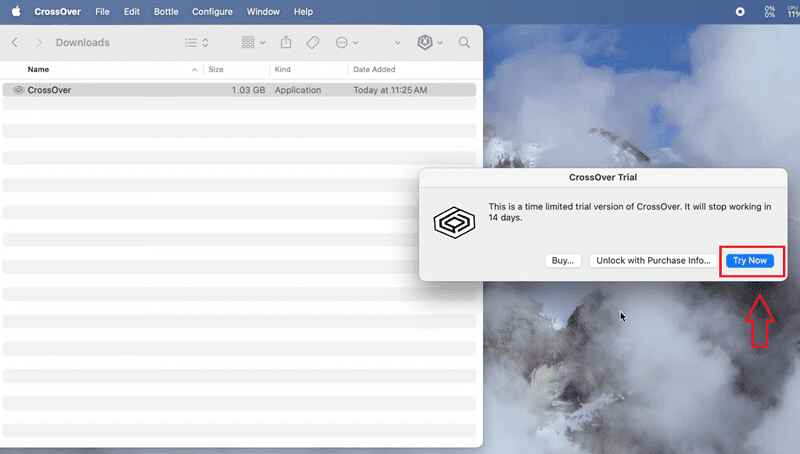The height and width of the screenshot is (454, 800).
Task: Click the screen recording indicator in menu bar
Action: 740,12
